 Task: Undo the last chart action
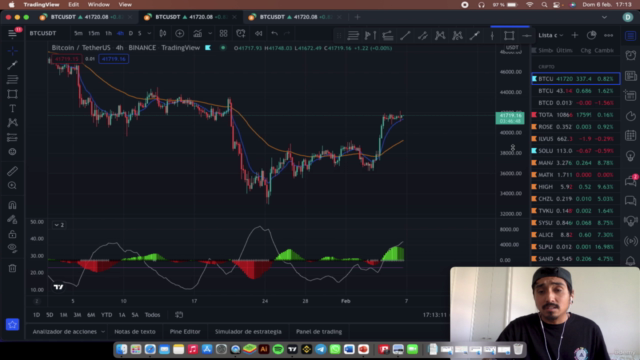tap(274, 33)
